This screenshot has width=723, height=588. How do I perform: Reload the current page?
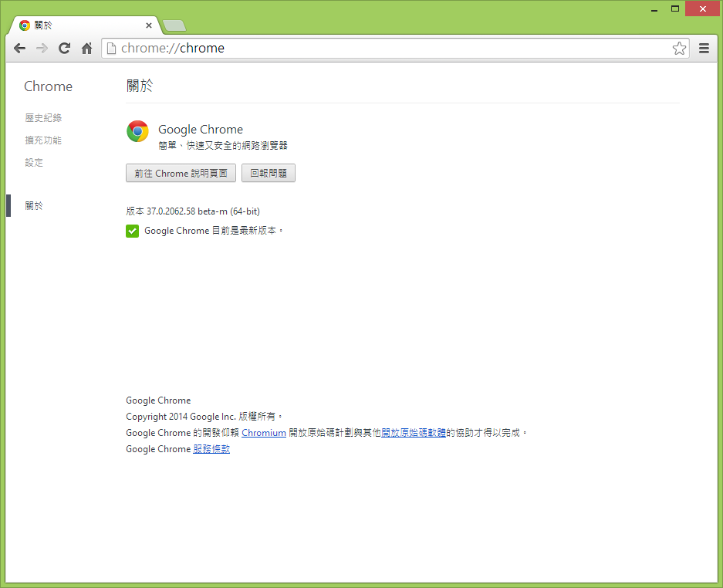pyautogui.click(x=64, y=48)
